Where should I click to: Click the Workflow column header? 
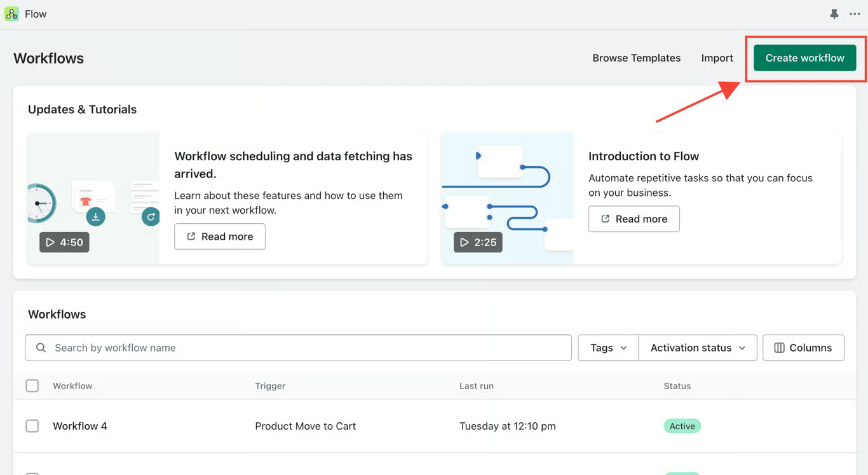(72, 386)
